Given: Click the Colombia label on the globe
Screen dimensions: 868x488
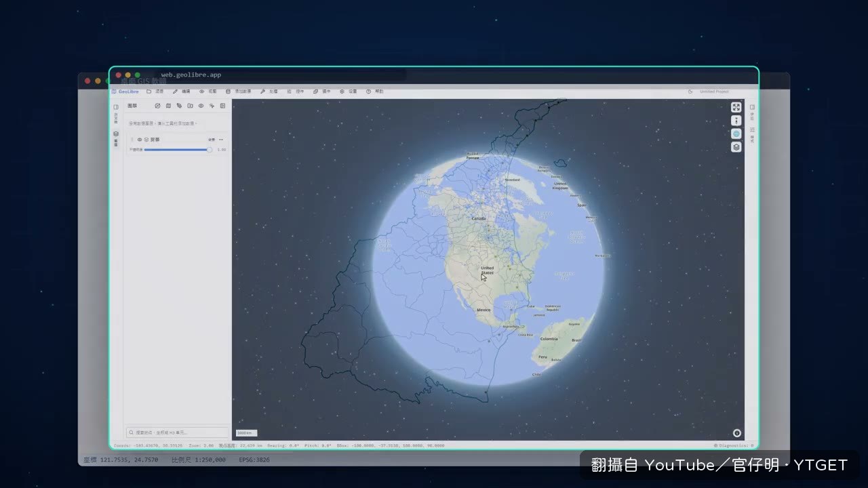Looking at the screenshot, I should point(549,339).
